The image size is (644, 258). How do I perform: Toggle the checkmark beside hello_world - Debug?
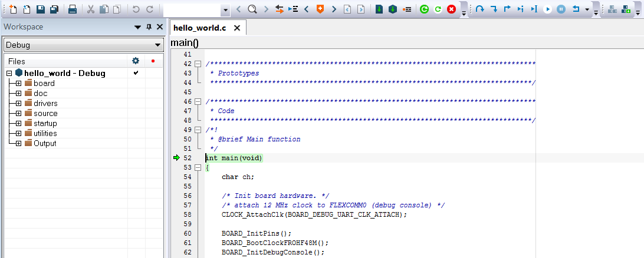coord(136,73)
